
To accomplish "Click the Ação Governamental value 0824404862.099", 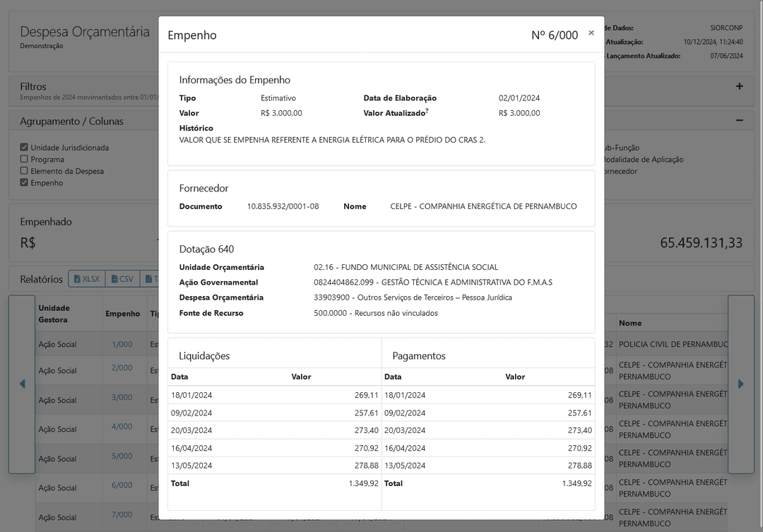I will (x=433, y=283).
